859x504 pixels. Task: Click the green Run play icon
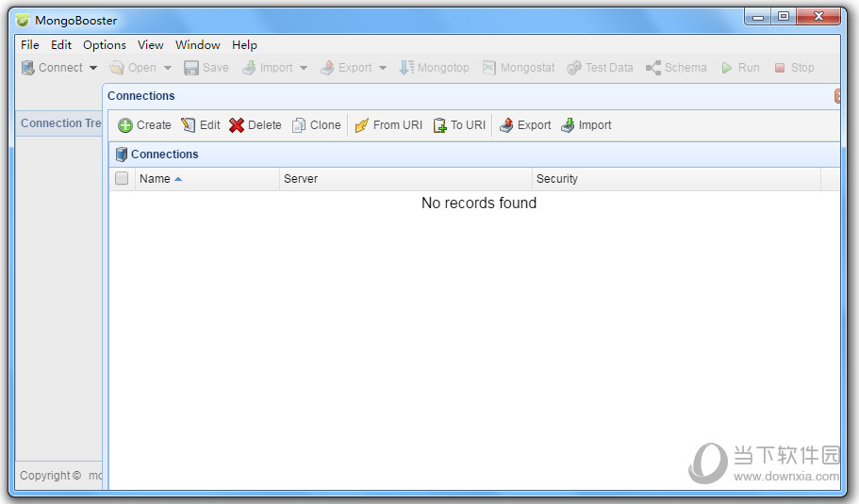(x=726, y=68)
